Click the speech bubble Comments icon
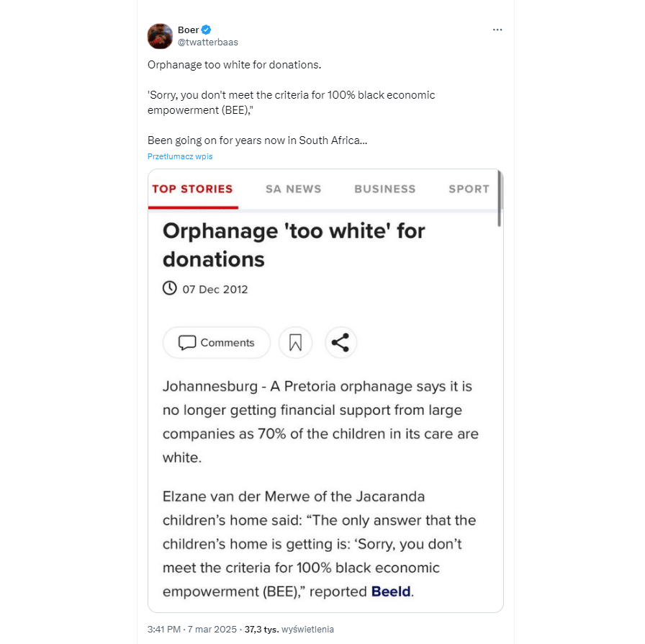 [x=187, y=343]
